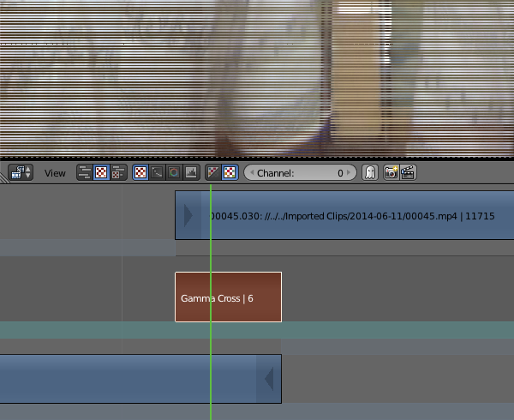The height and width of the screenshot is (420, 514).
Task: Open the View menu
Action: point(55,173)
